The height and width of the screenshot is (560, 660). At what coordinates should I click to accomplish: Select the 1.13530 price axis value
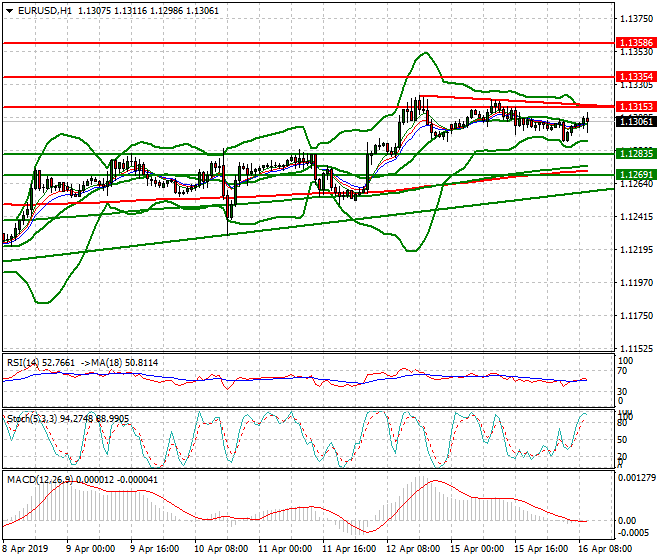pyautogui.click(x=636, y=52)
